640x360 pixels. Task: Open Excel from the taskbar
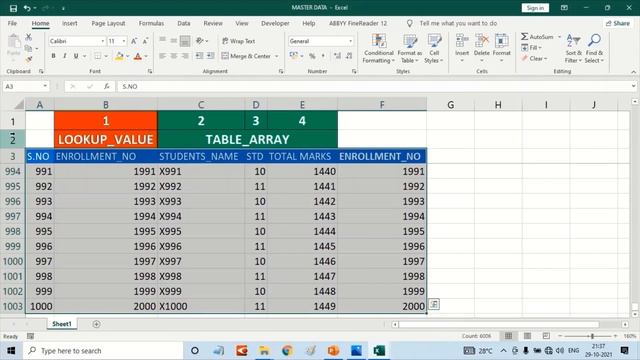click(x=379, y=351)
